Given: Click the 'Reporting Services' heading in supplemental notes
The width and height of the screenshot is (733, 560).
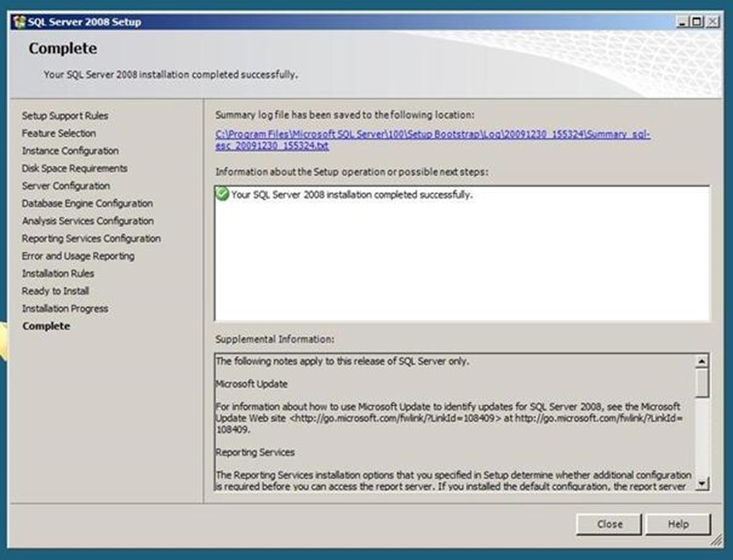Looking at the screenshot, I should click(255, 452).
